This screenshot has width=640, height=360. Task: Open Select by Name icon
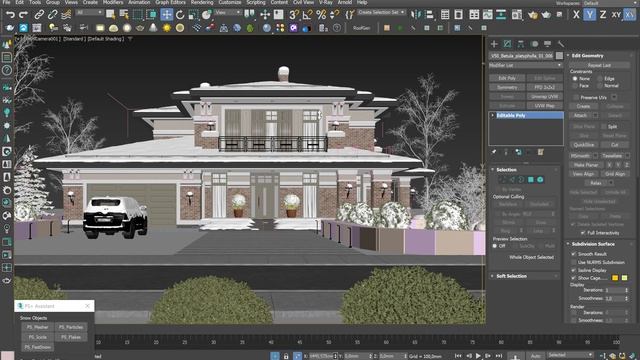pos(124,15)
